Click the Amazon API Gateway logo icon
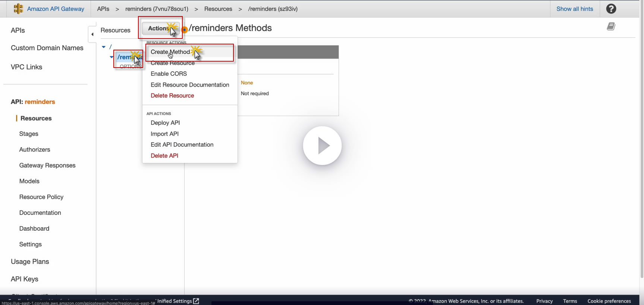This screenshot has width=644, height=305. (18, 9)
